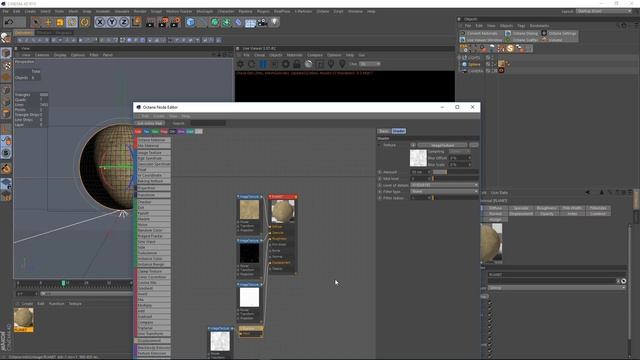This screenshot has height=360, width=640.
Task: Open the Roughness material channel tab
Action: [x=547, y=208]
